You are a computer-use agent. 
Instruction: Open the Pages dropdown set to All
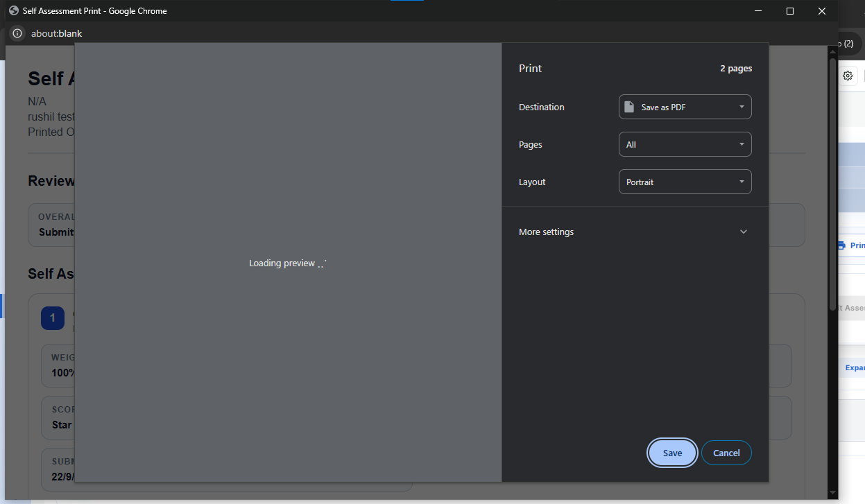point(685,144)
